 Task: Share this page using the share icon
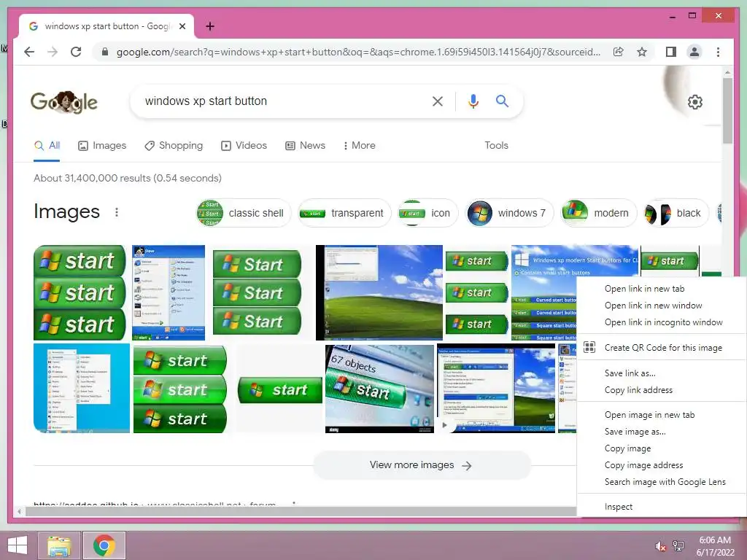(619, 52)
